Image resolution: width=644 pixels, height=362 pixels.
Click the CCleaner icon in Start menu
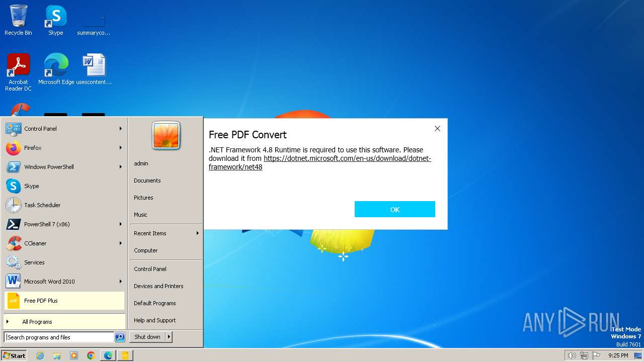pyautogui.click(x=13, y=243)
